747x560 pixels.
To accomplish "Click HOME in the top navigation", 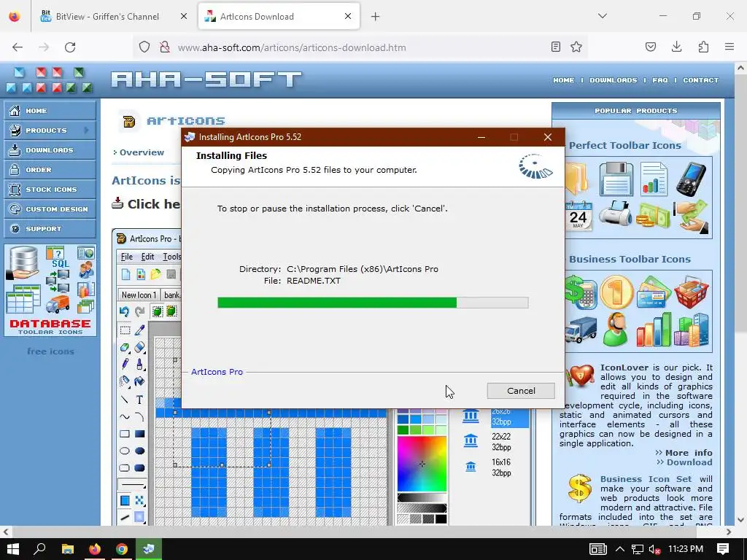I will click(564, 80).
